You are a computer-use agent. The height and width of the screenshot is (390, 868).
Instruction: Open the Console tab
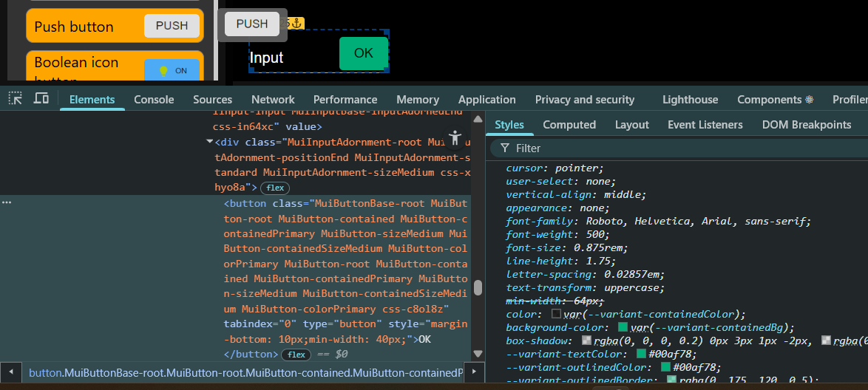pos(154,100)
